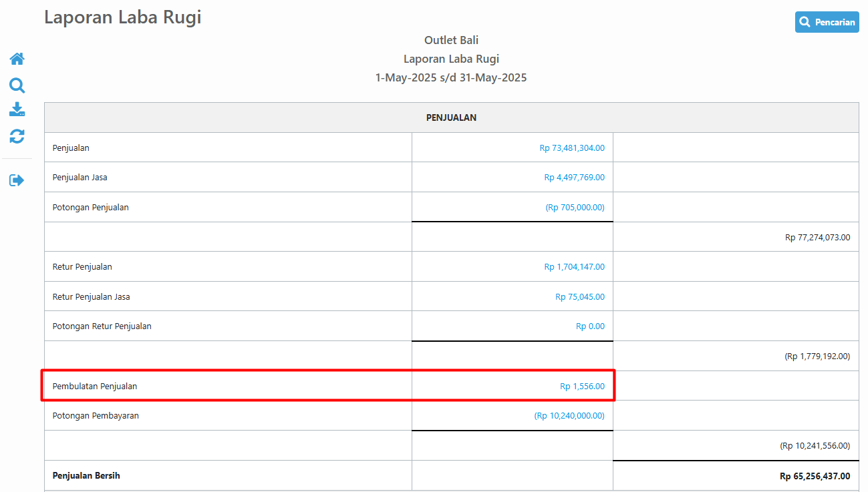Screen dimensions: 868x492
Task: Click the magnifier search icon in sidebar
Action: (x=17, y=85)
